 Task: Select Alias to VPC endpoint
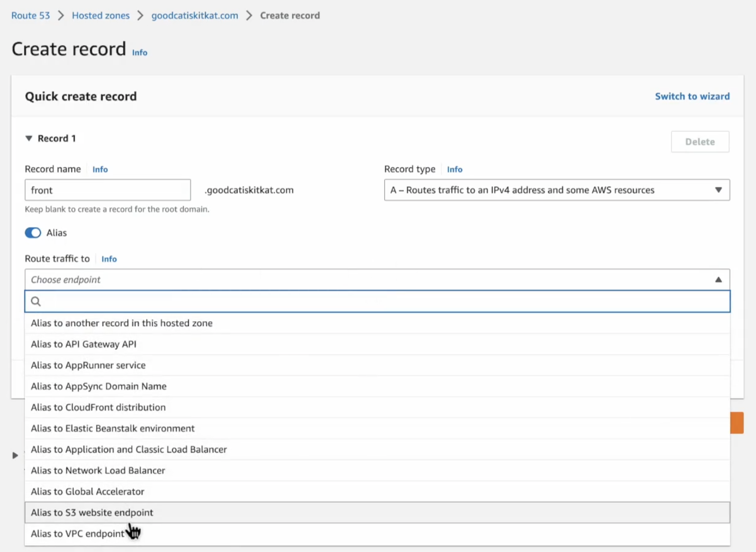377,534
